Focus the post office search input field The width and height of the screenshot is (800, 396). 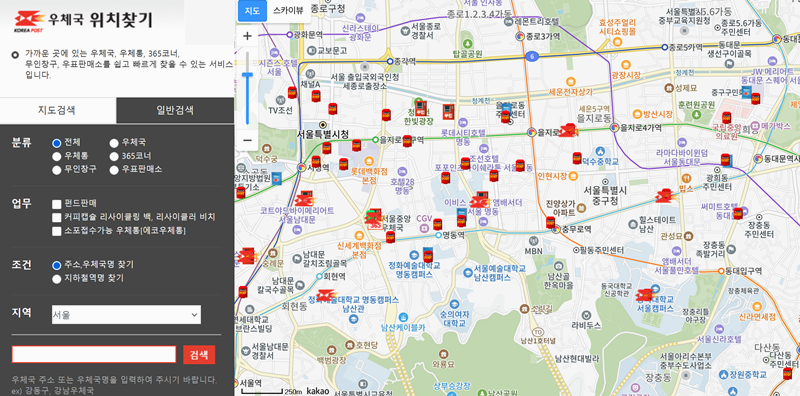[x=94, y=355]
